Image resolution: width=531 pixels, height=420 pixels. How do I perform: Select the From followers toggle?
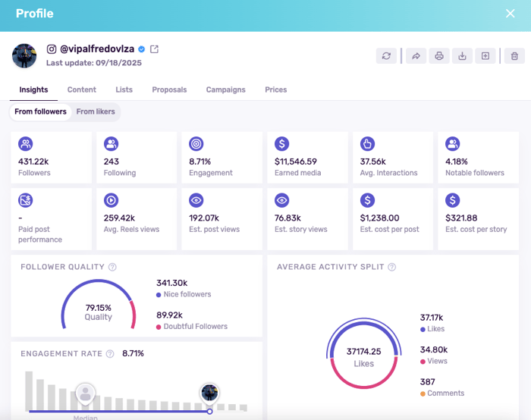tap(40, 111)
